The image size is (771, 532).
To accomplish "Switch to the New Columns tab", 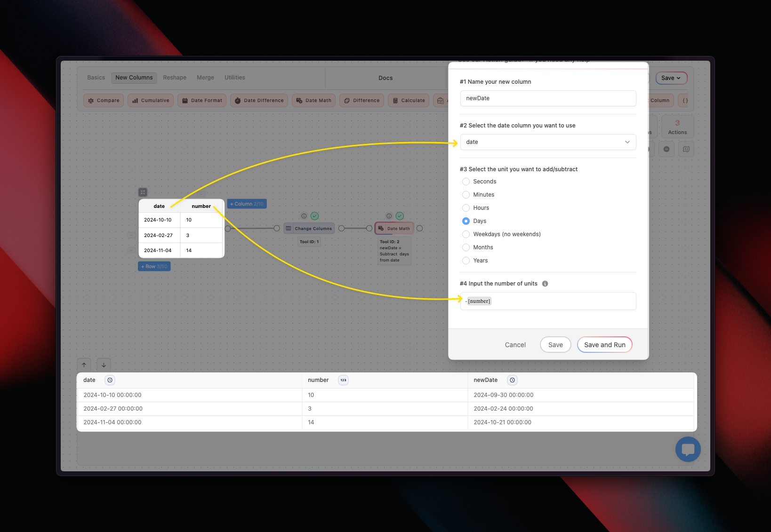I will 134,78.
